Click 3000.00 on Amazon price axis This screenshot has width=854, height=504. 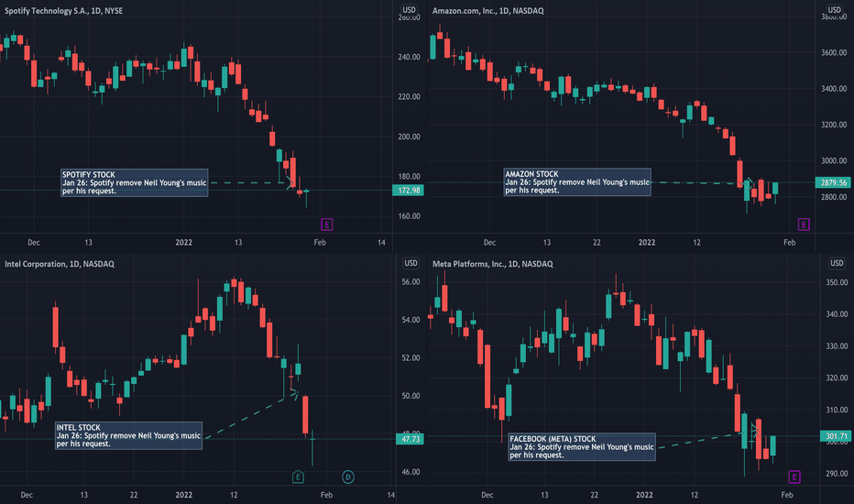[x=834, y=160]
